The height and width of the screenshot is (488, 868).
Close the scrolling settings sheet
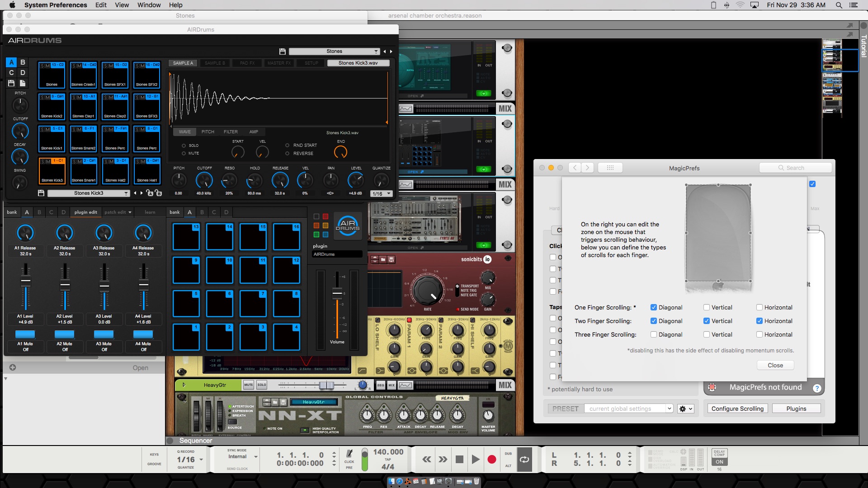click(775, 365)
